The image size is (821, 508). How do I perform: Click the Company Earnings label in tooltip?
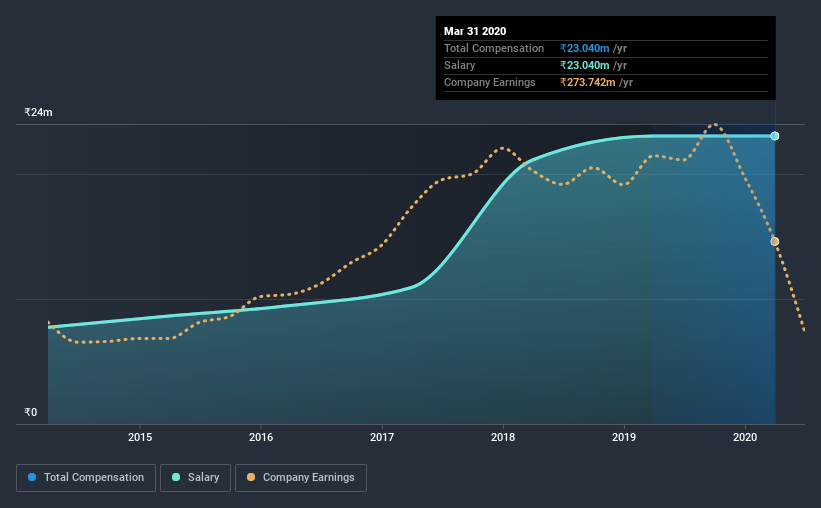(490, 82)
